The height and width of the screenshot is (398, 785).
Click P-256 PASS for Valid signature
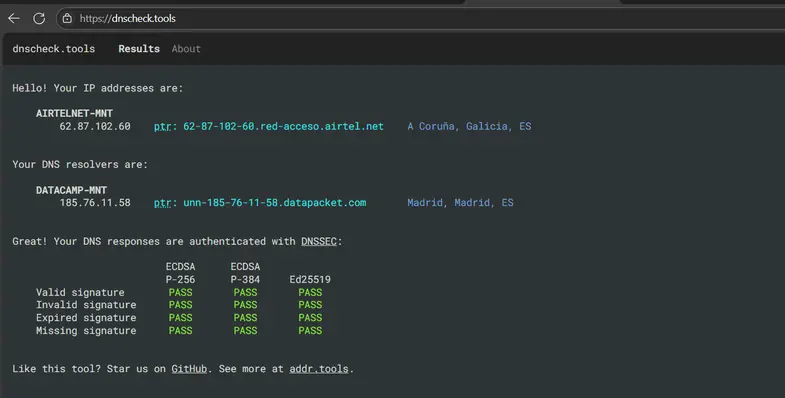coord(180,292)
